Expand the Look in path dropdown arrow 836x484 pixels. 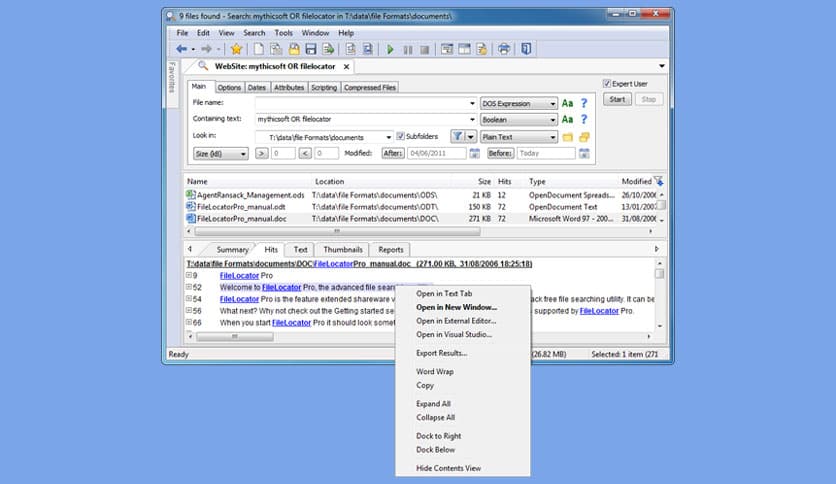tap(388, 137)
